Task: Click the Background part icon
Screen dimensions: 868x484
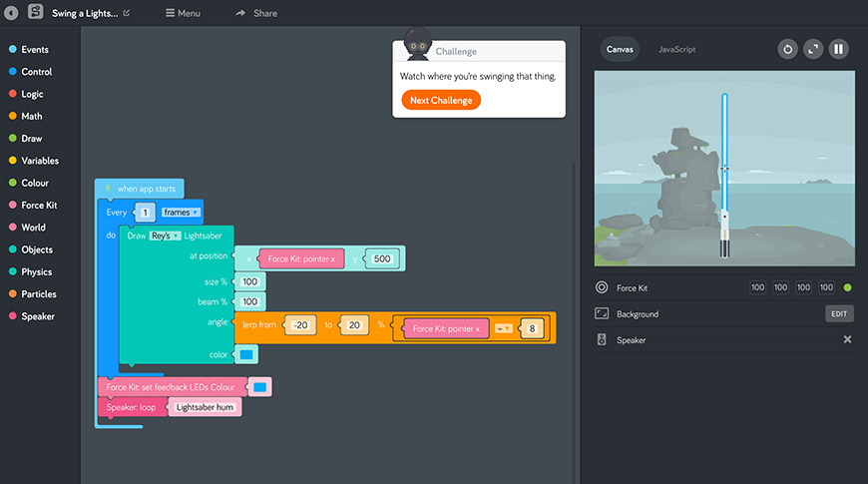Action: pos(602,313)
